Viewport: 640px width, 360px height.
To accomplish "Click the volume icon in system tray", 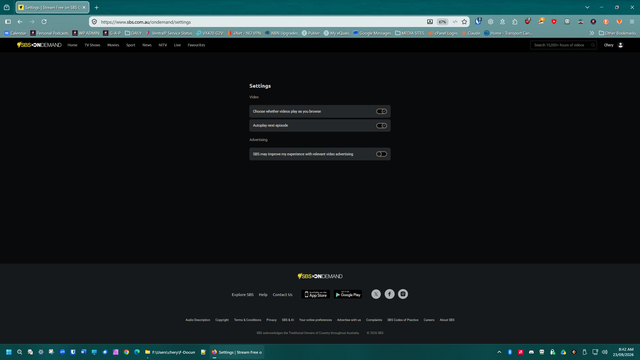I will coord(604,352).
